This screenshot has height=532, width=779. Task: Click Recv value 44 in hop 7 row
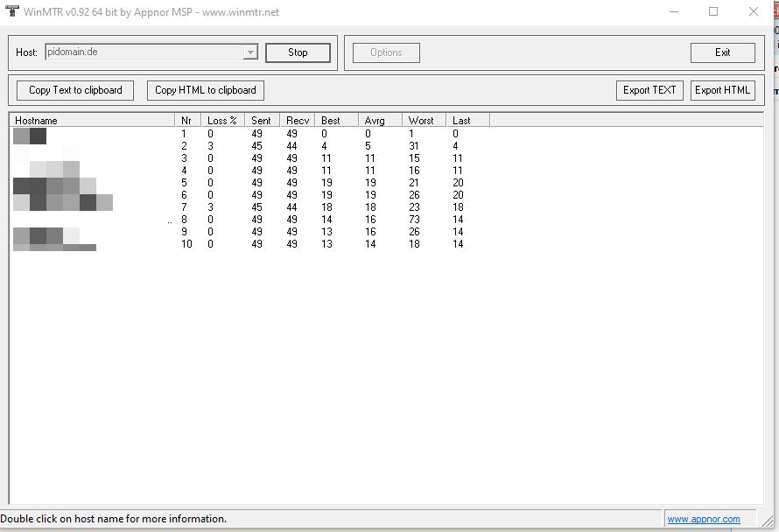point(292,207)
